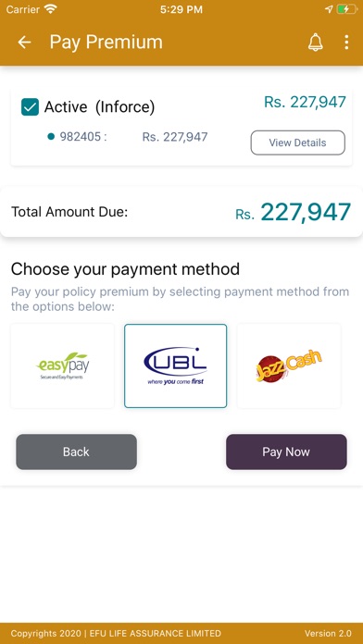Select the EasyPay payment logo
This screenshot has height=644, width=363.
pyautogui.click(x=62, y=365)
